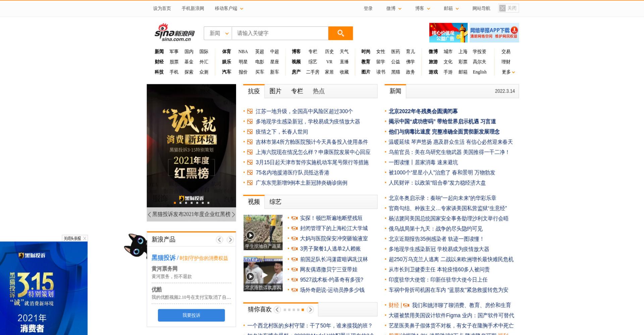Click previous arrow in 猜你喜欢 section
The height and width of the screenshot is (335, 644).
click(x=277, y=310)
